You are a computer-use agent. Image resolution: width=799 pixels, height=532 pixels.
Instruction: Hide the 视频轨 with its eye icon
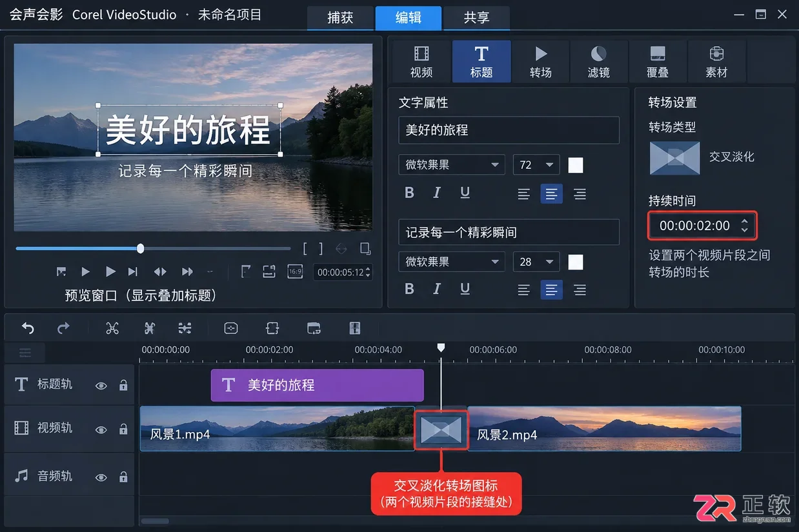click(101, 429)
